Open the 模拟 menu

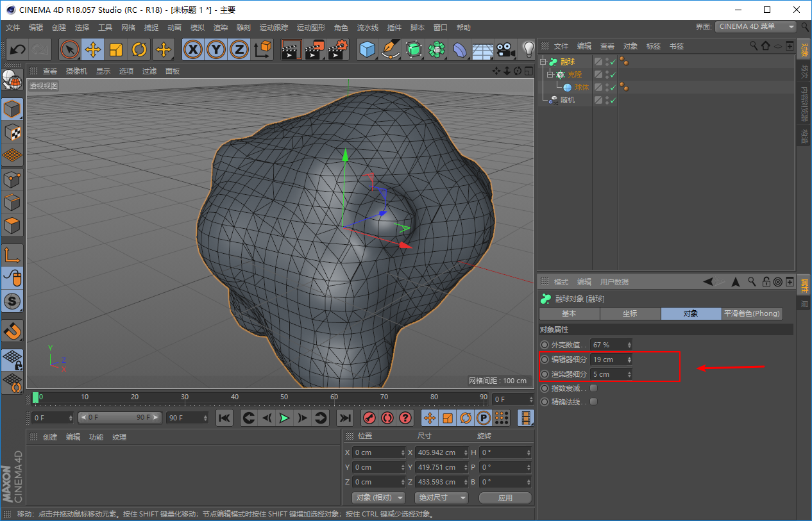tap(198, 28)
